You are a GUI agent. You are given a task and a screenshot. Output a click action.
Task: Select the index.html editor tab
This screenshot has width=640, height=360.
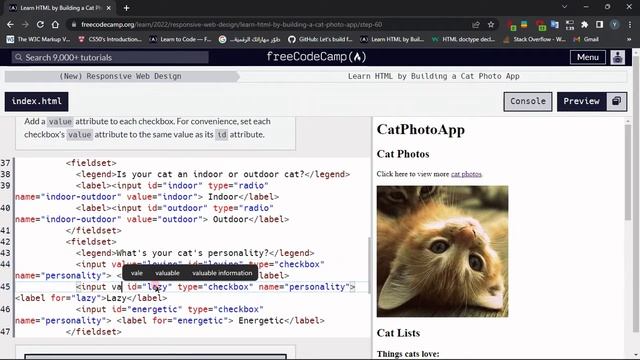(37, 101)
